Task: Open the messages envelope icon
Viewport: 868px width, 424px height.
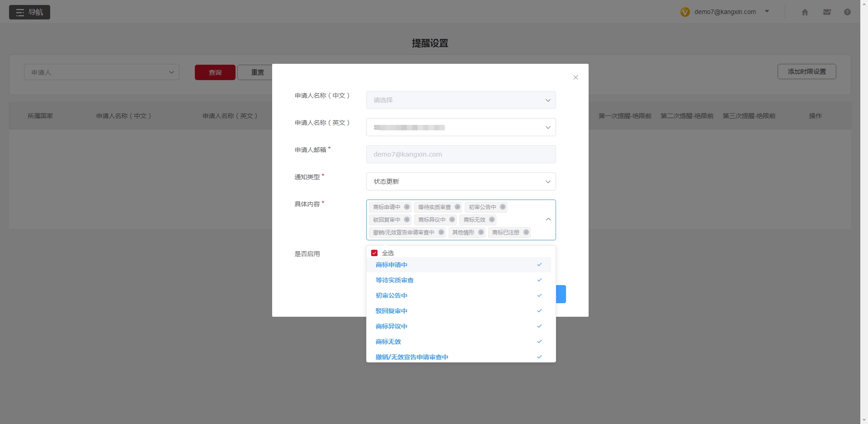Action: (827, 12)
